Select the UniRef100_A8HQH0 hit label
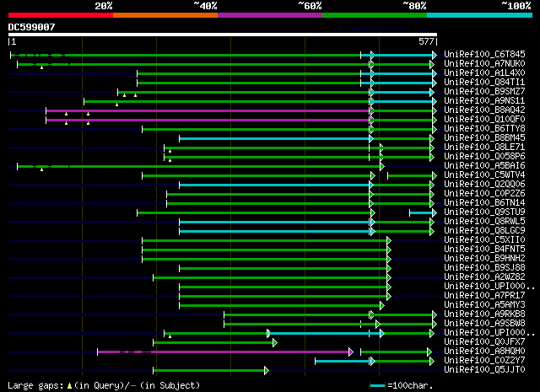 coord(484,352)
